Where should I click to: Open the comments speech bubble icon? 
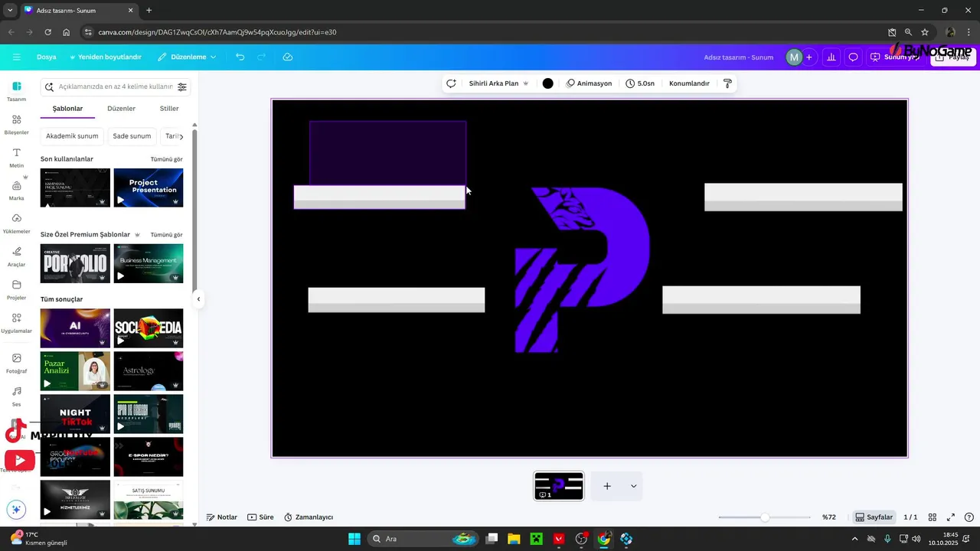click(853, 57)
